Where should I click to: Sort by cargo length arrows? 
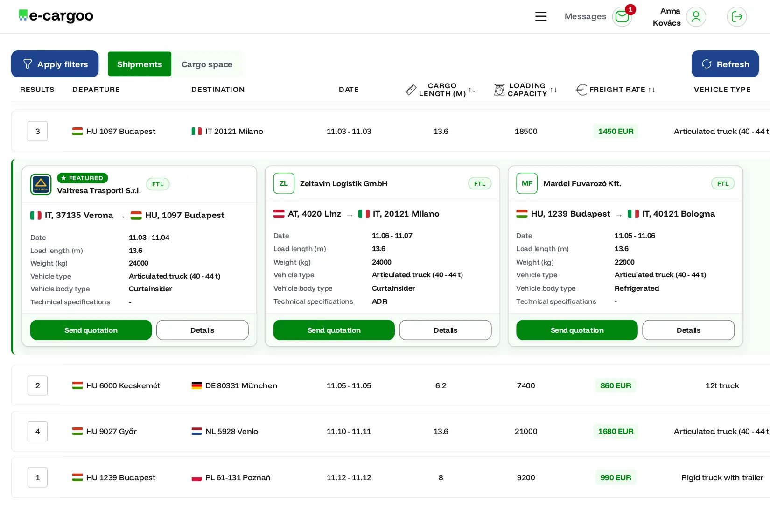[x=472, y=90]
